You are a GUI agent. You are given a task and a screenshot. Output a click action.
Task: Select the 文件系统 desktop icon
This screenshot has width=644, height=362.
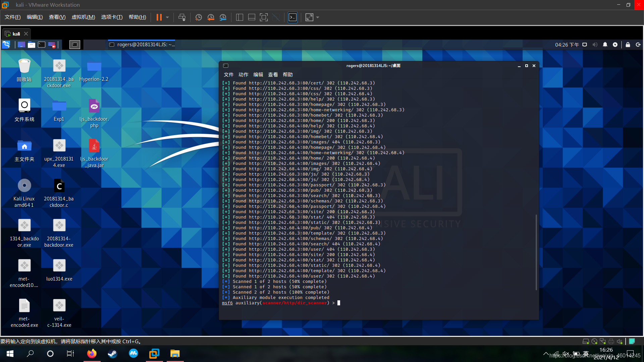tap(24, 110)
